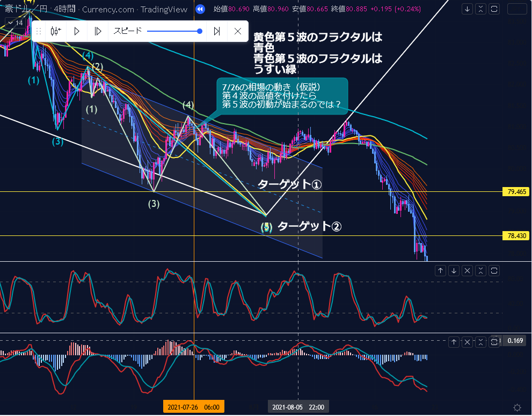
Task: Select the 7/26 hypothesis callout text note
Action: pyautogui.click(x=281, y=96)
